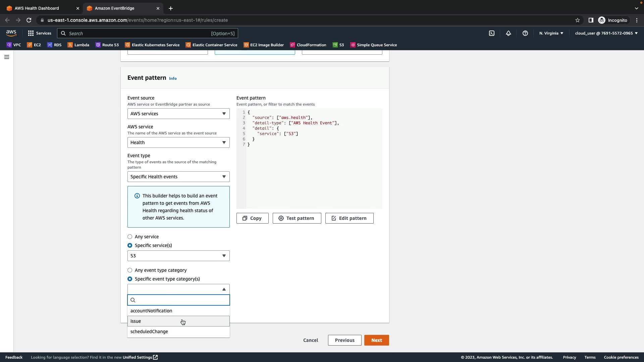
Task: Bookmark the page with the star icon
Action: point(577,20)
